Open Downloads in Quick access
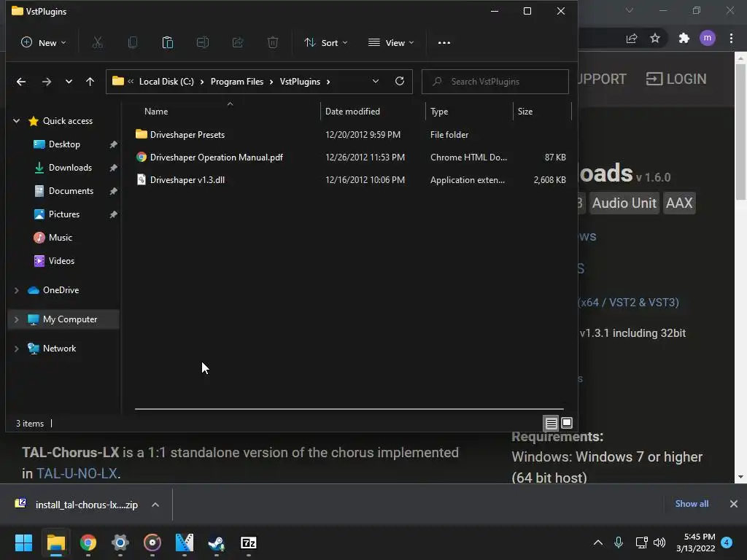This screenshot has width=747, height=560. [70, 168]
